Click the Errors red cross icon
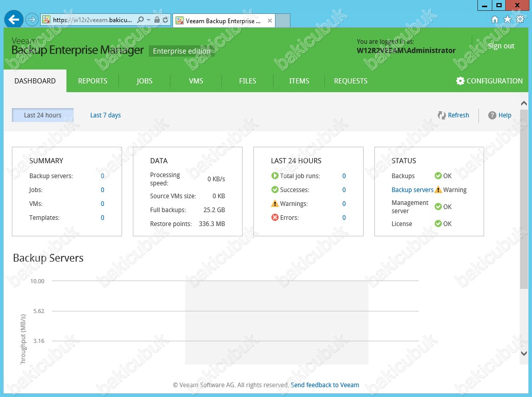 [x=275, y=217]
